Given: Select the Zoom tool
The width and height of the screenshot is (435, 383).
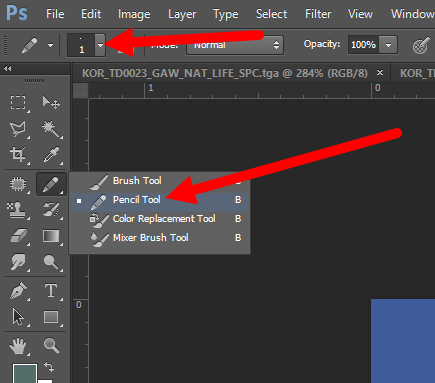Looking at the screenshot, I should click(51, 345).
